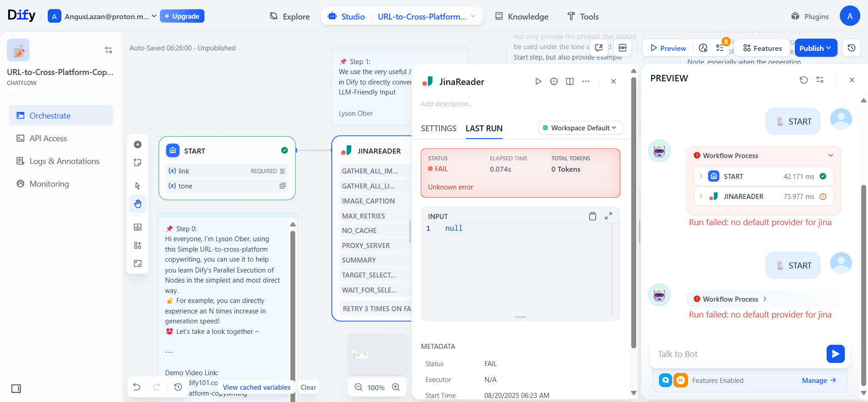The image size is (868, 402).
Task: Zoom out of the canvas
Action: [359, 387]
